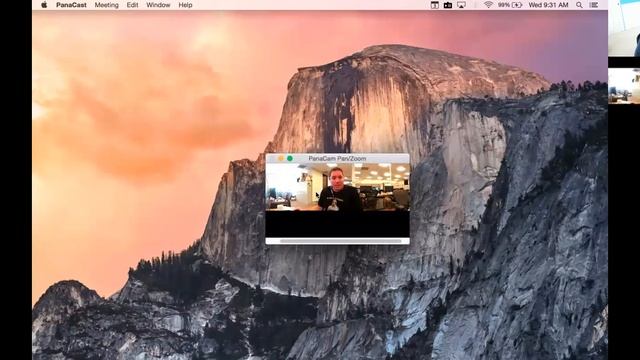Image resolution: width=640 pixels, height=360 pixels.
Task: Click the calendar icon in the menu bar
Action: (x=435, y=5)
